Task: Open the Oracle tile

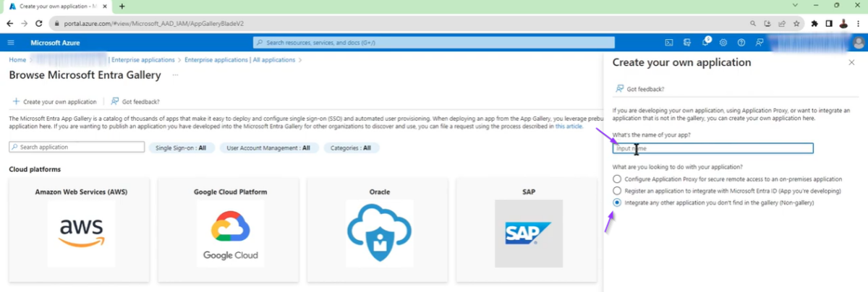Action: 379,230
